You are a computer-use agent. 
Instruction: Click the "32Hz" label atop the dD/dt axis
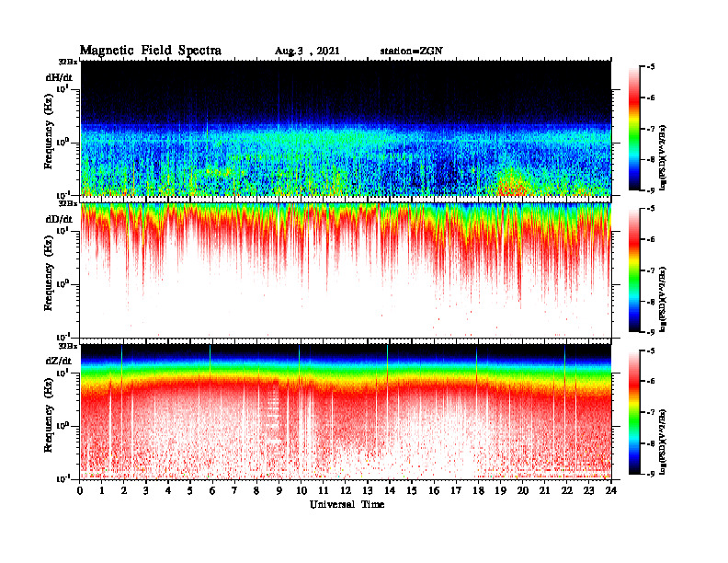68,203
